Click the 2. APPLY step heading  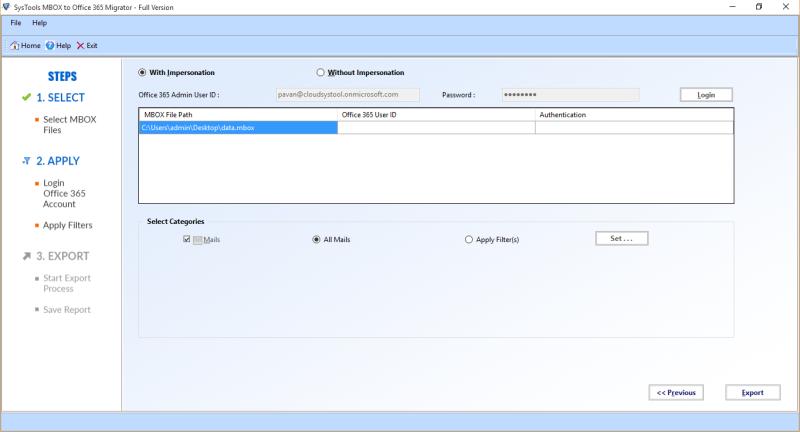coord(58,161)
